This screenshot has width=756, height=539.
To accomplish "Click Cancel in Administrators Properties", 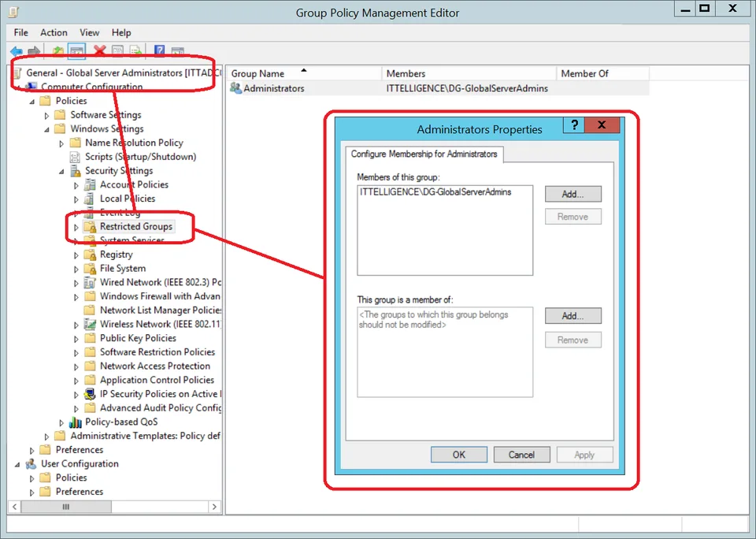I will pos(521,455).
